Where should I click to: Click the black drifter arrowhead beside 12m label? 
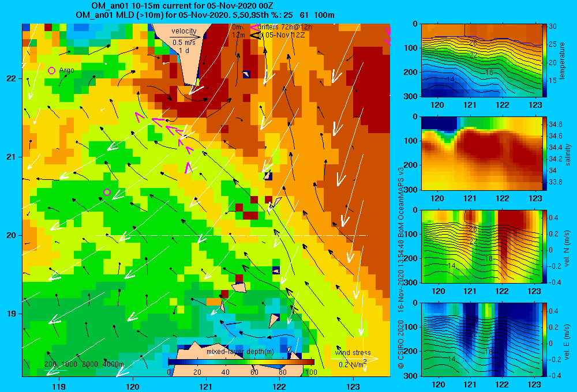[x=256, y=35]
